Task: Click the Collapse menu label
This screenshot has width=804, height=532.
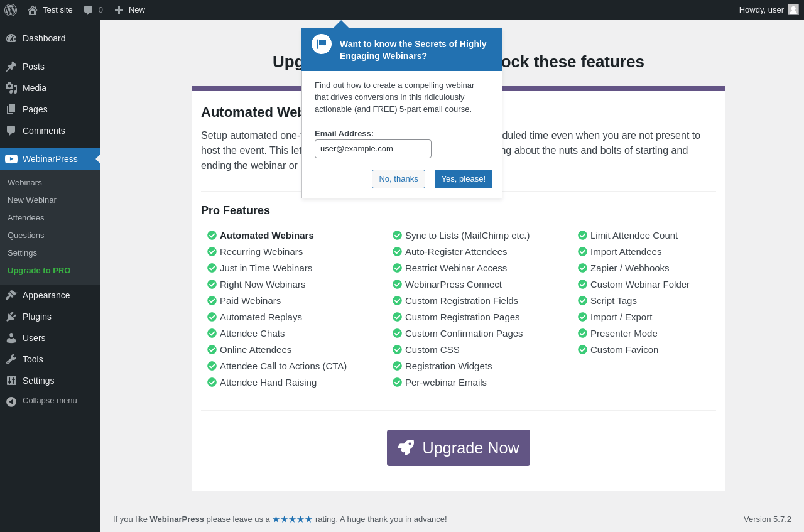Action: 50,401
